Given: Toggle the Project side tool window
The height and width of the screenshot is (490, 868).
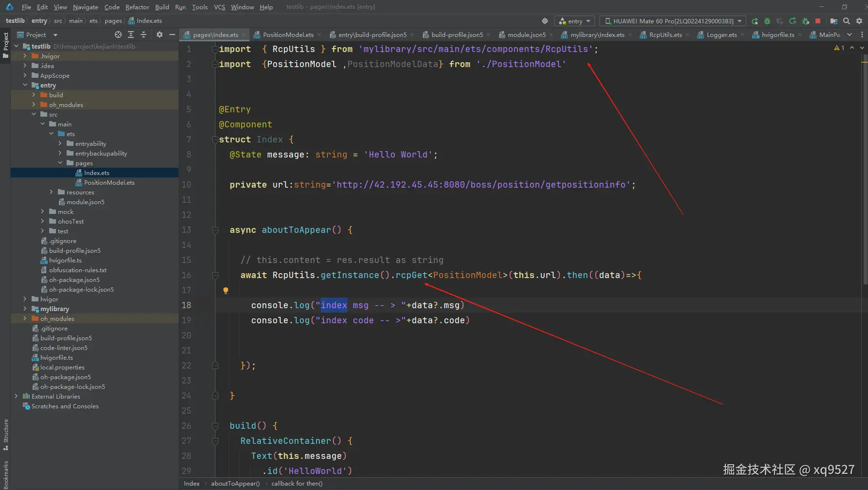Looking at the screenshot, I should click(5, 45).
